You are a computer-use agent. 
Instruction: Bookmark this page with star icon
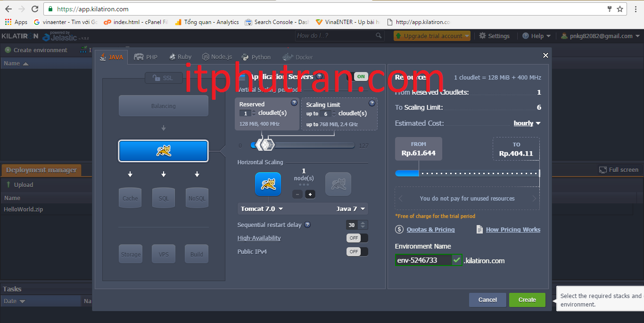tap(620, 8)
